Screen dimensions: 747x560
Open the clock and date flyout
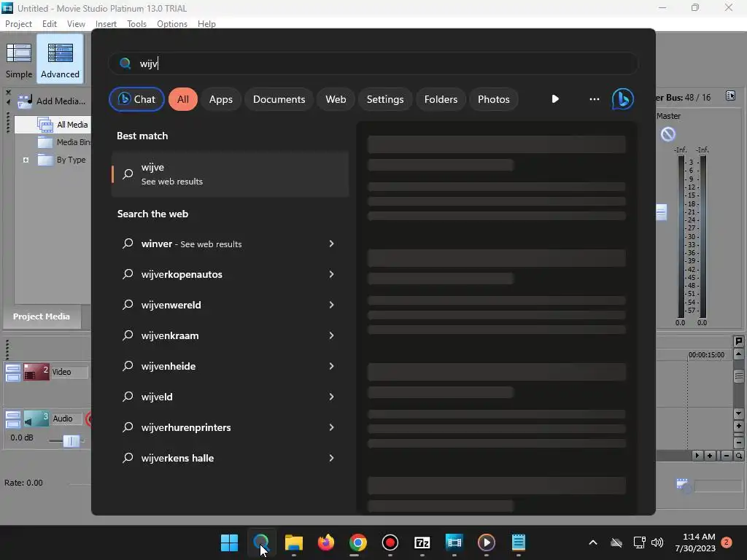click(695, 542)
